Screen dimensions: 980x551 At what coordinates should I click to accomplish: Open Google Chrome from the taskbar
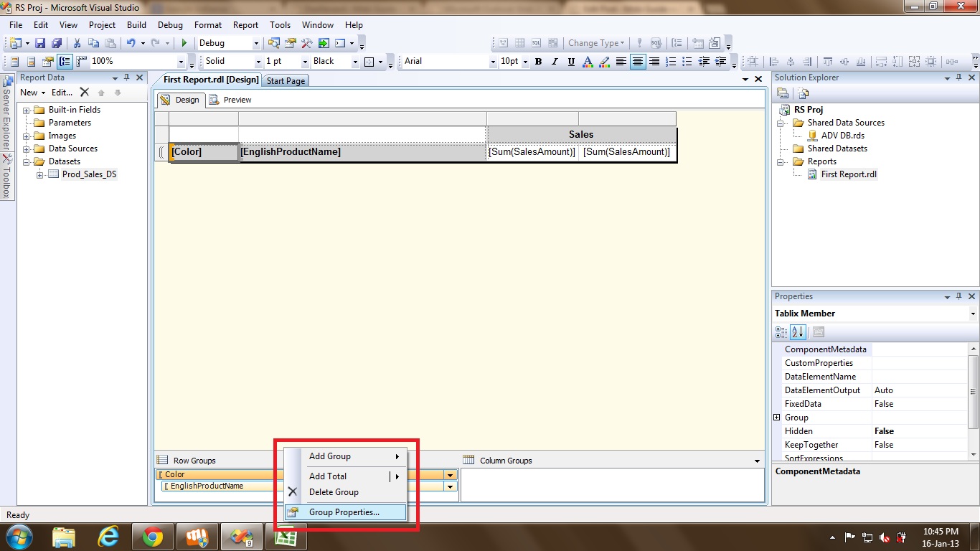coord(153,537)
